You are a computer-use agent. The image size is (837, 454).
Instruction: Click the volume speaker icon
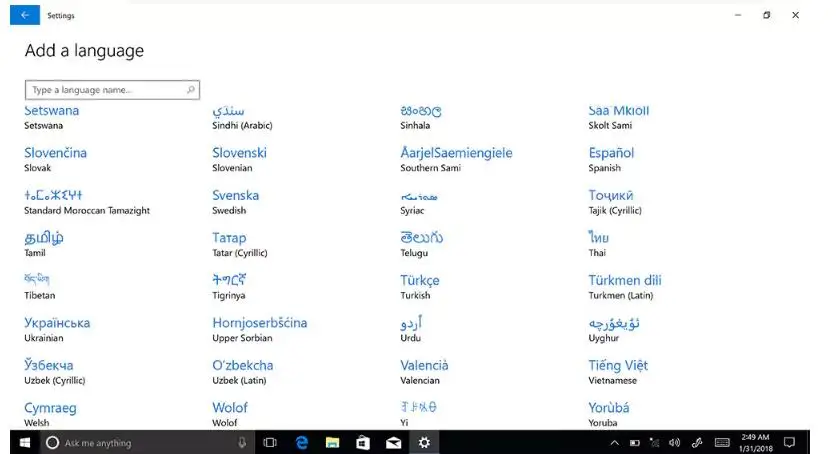pyautogui.click(x=675, y=442)
